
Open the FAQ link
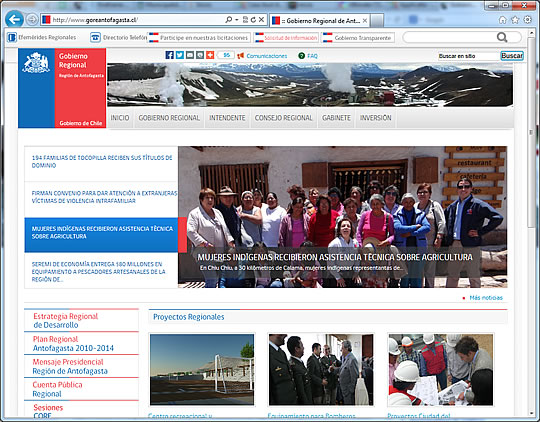tap(312, 56)
